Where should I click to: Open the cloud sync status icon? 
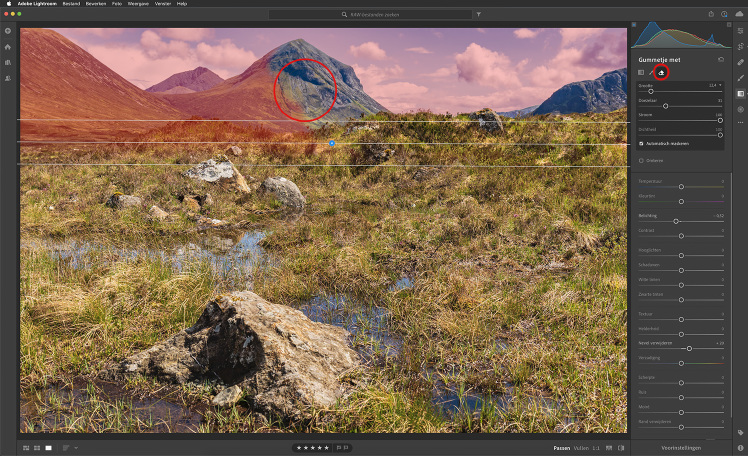(739, 14)
